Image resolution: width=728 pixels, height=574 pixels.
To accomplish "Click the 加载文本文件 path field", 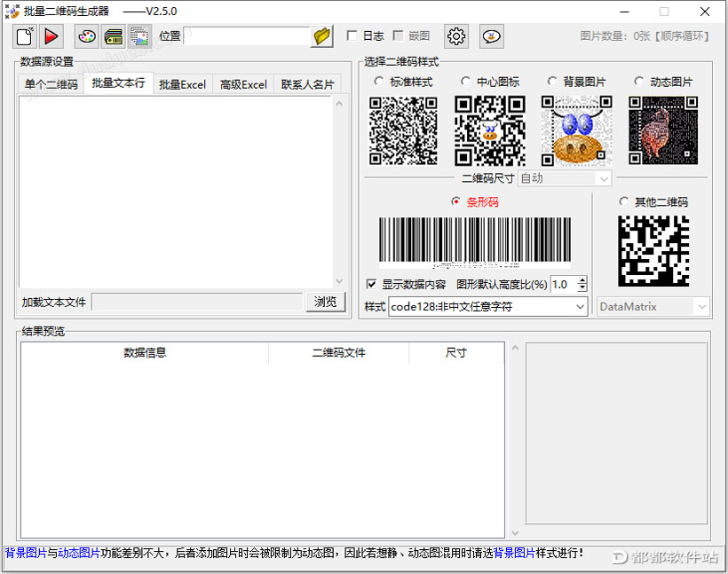I will pyautogui.click(x=197, y=302).
